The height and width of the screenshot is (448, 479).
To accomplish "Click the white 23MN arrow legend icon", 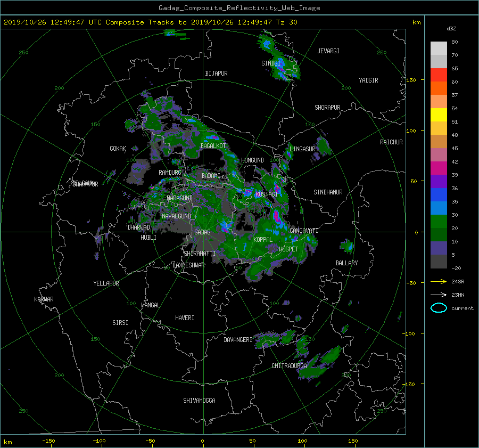I will coord(439,295).
